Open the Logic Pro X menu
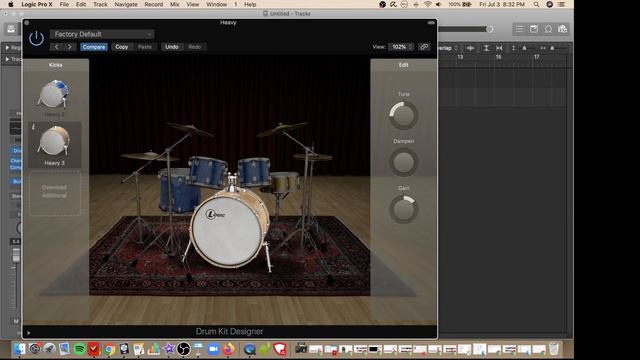 click(37, 4)
